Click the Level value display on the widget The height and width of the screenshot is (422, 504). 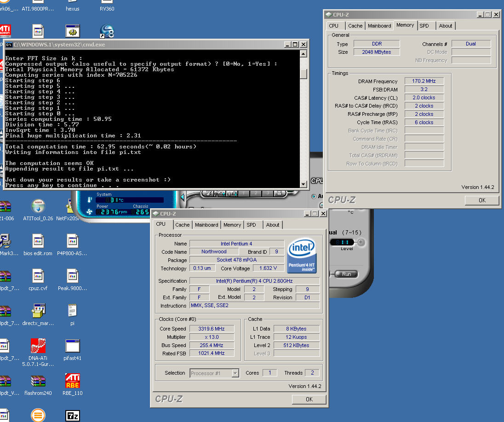342,242
